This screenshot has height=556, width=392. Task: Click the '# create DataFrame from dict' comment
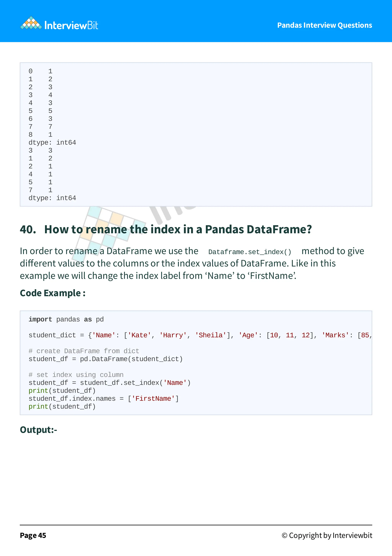pos(84,351)
